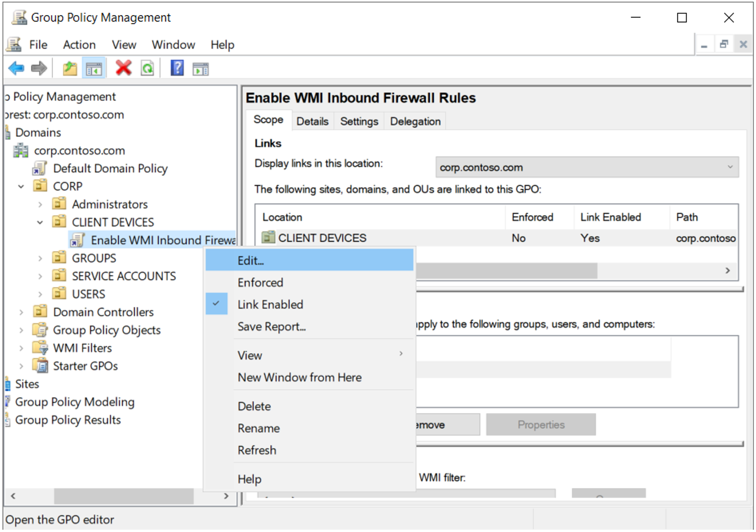The height and width of the screenshot is (532, 756).
Task: Expand the Domain Controllers node
Action: point(21,312)
